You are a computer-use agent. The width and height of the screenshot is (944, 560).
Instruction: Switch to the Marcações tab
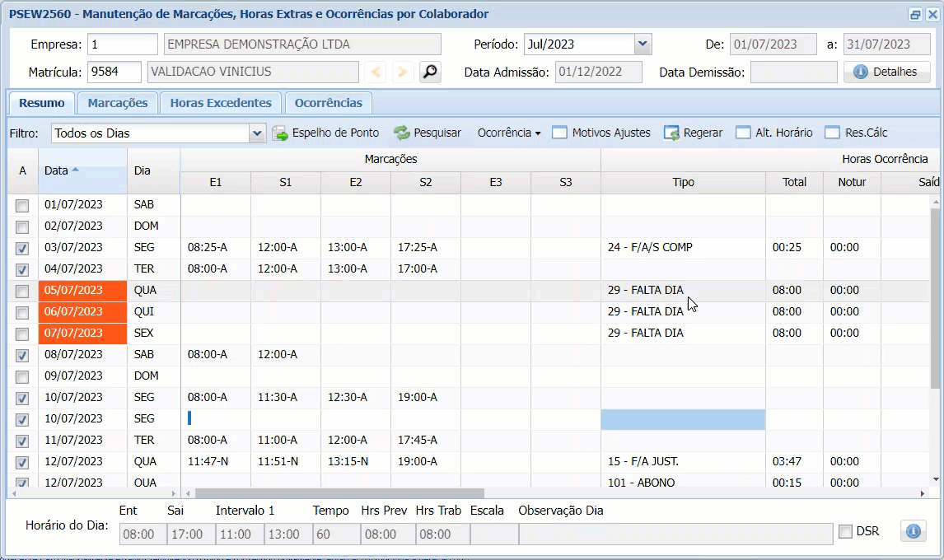(118, 103)
